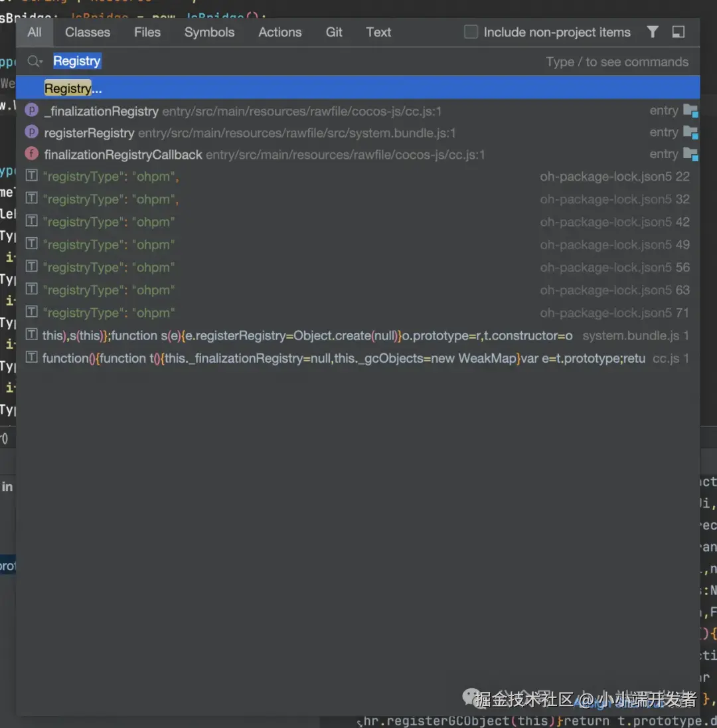
Task: Open registerRegistry property result
Action: coord(358,133)
